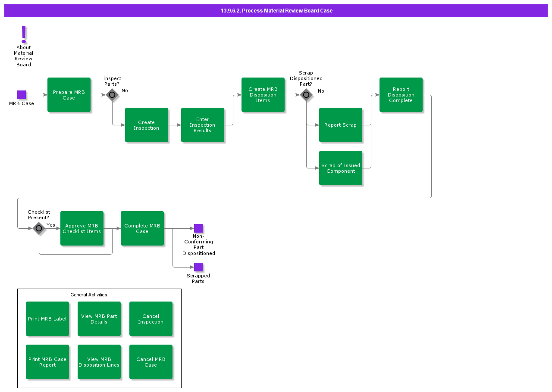The height and width of the screenshot is (392, 552).
Task: Click the Cancel MRB Case activity
Action: coord(151,362)
